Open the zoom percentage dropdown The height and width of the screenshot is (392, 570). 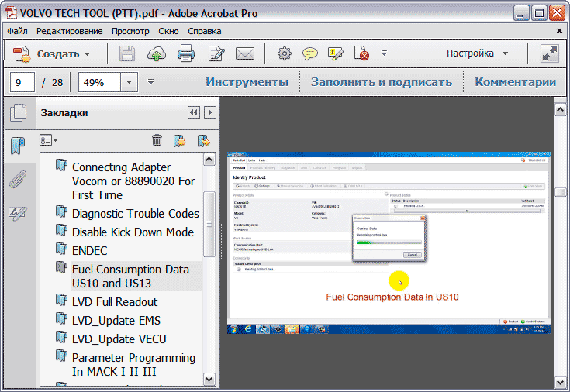129,82
